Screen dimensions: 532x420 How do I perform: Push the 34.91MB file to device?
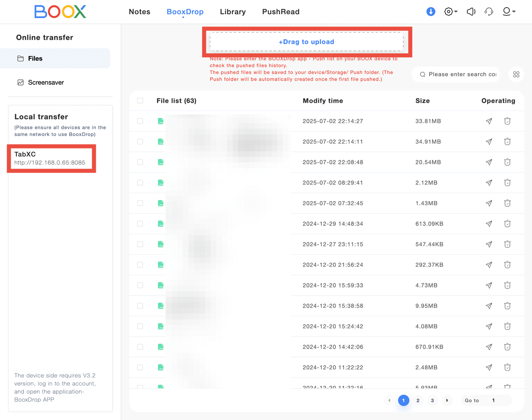tap(489, 142)
